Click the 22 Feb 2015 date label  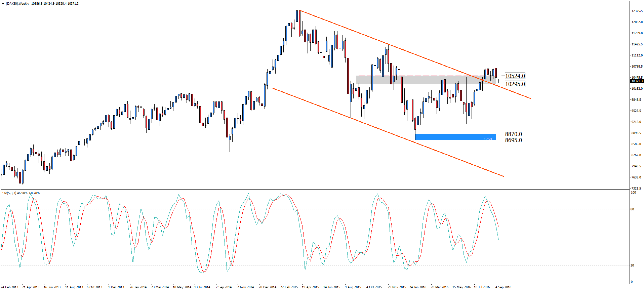(x=289, y=287)
